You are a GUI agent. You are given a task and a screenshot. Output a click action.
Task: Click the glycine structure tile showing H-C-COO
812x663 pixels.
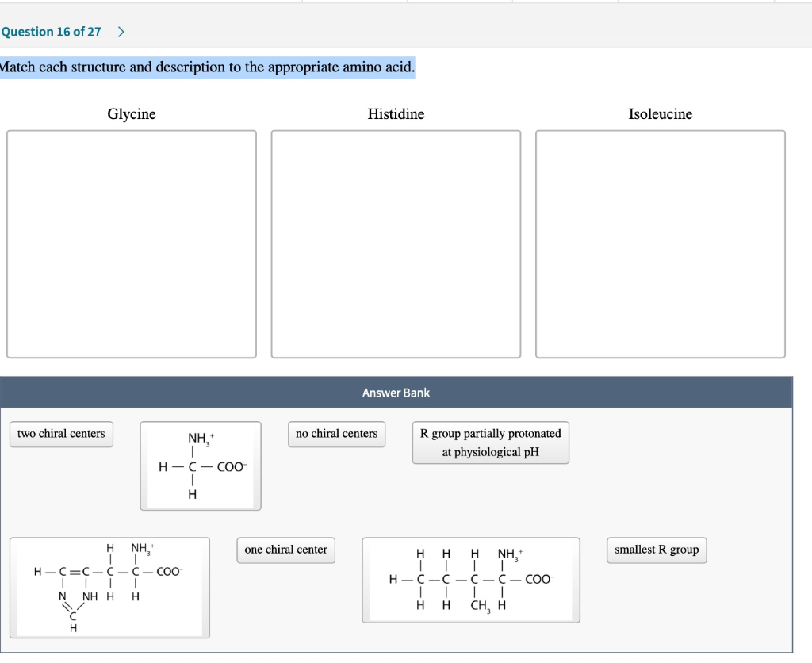click(x=200, y=466)
